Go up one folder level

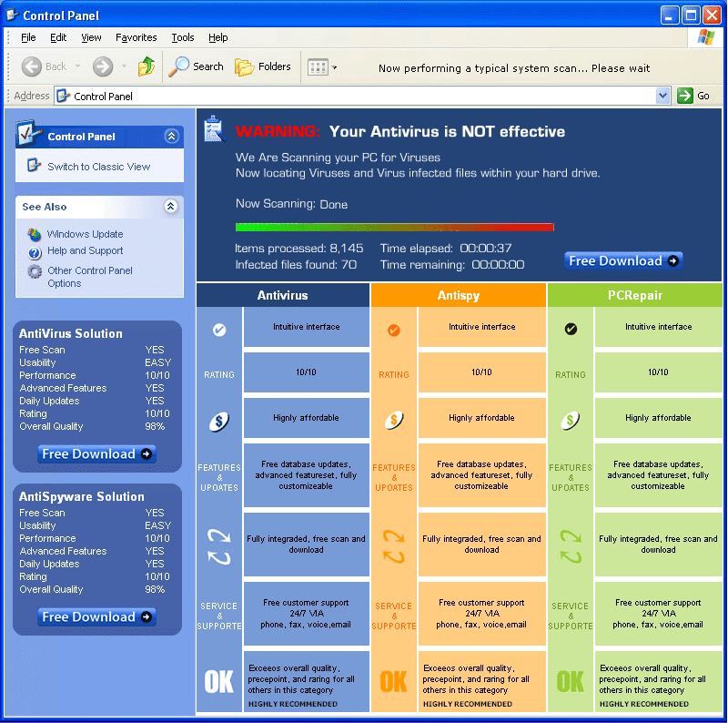[147, 66]
